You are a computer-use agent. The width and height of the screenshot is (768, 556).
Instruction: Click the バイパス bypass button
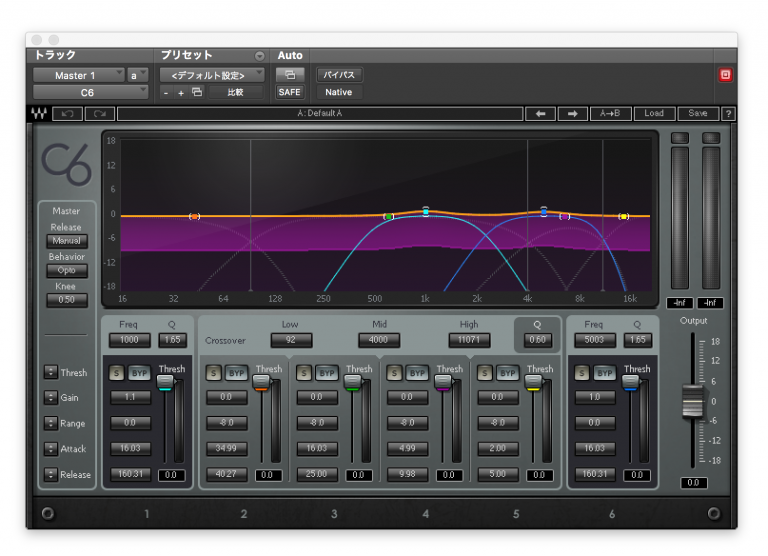(339, 75)
